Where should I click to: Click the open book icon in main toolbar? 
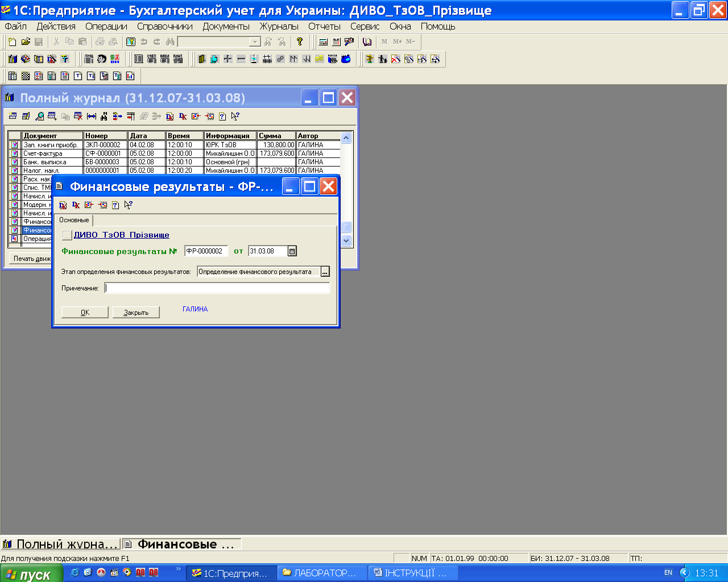pos(367,42)
